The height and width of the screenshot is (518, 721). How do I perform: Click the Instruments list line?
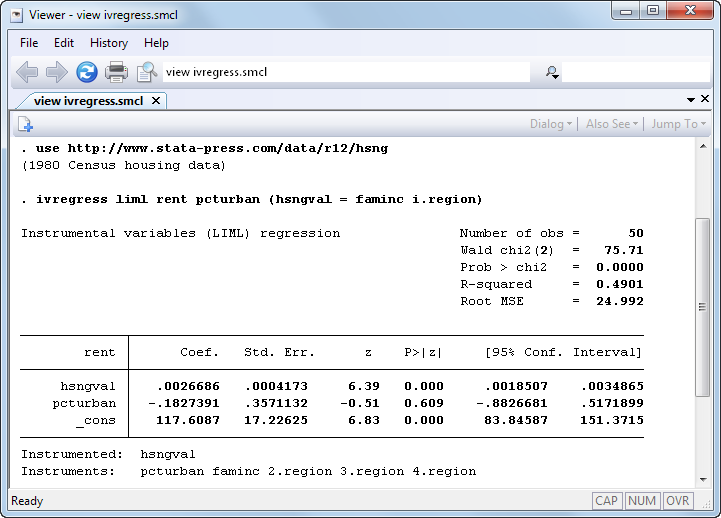248,472
